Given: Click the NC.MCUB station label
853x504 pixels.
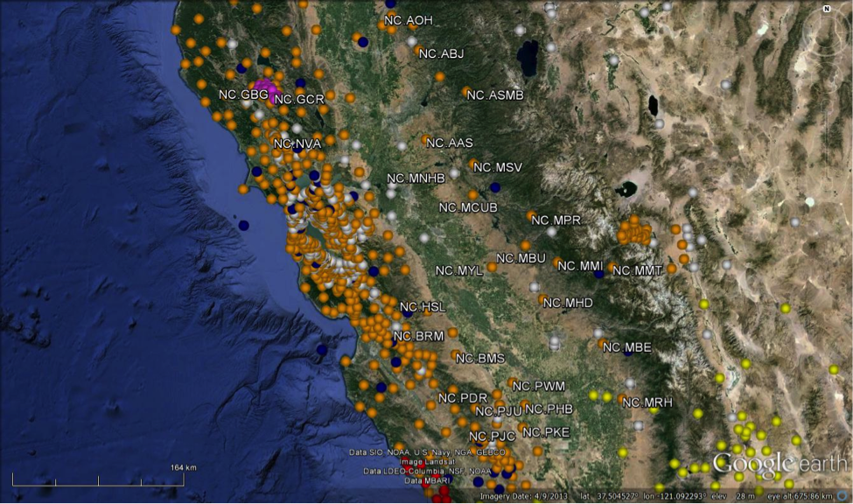Looking at the screenshot, I should pyautogui.click(x=468, y=207).
